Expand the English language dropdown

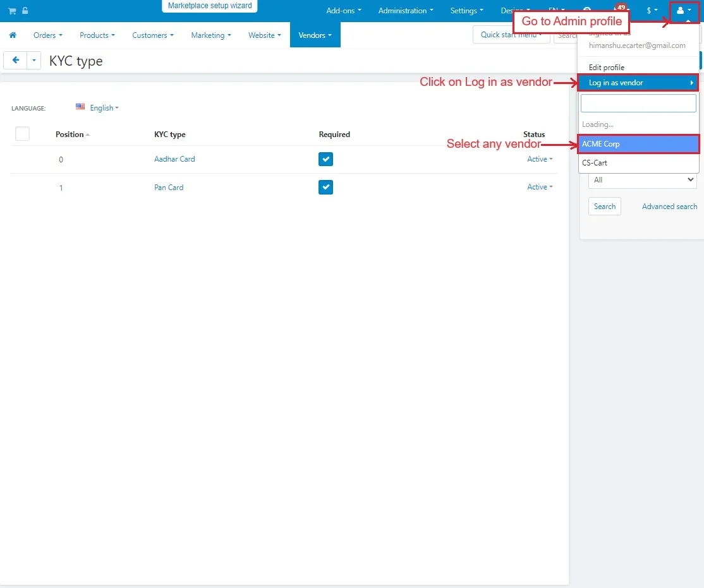click(104, 108)
